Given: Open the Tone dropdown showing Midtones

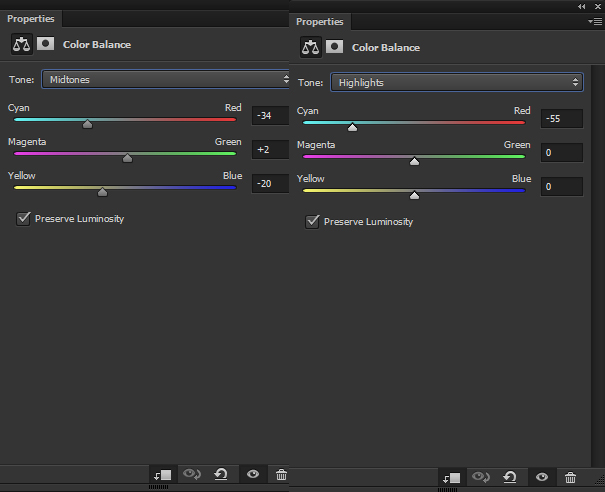Looking at the screenshot, I should click(x=165, y=79).
